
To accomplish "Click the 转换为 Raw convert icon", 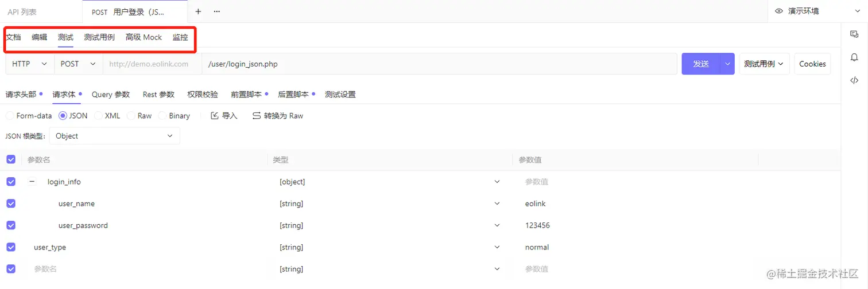I will 257,116.
